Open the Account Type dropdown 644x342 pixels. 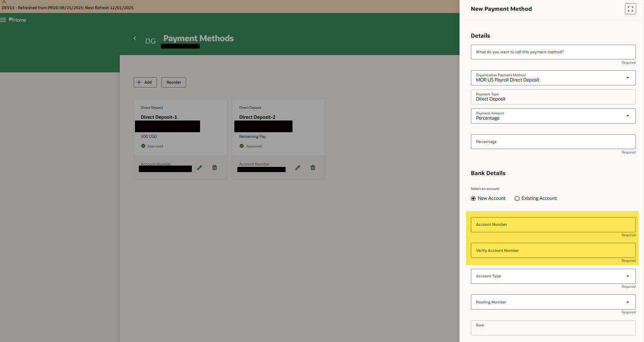[553, 276]
